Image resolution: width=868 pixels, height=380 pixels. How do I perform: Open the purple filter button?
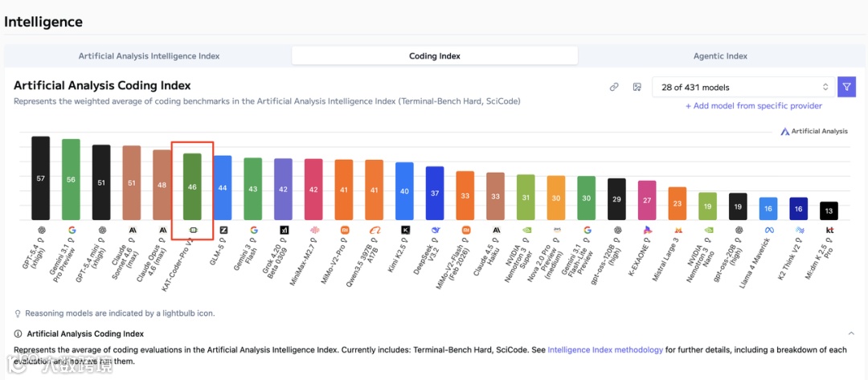[x=846, y=87]
